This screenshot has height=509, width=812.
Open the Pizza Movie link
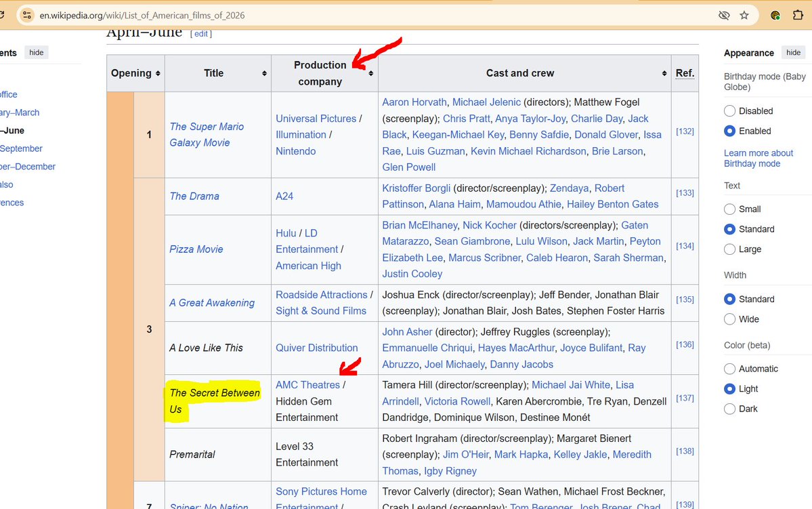[x=196, y=249]
